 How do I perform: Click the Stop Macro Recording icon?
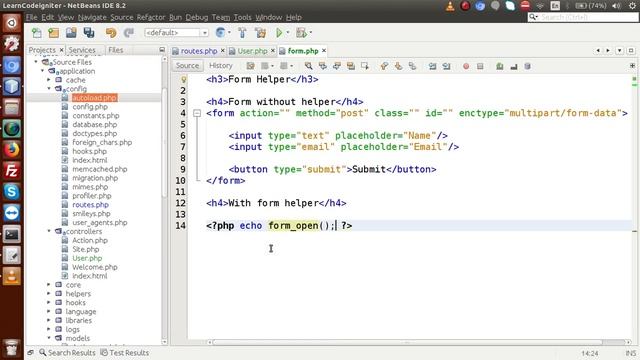pyautogui.click(x=480, y=66)
